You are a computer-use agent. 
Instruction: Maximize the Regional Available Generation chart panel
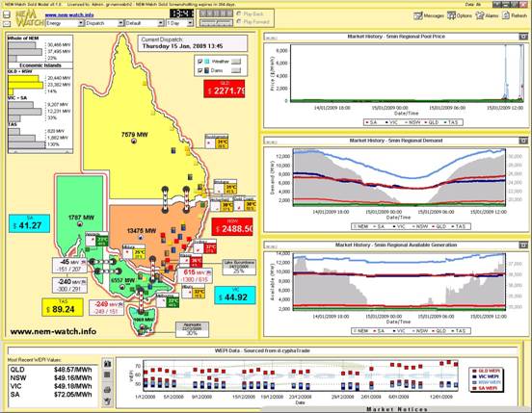coord(522,245)
